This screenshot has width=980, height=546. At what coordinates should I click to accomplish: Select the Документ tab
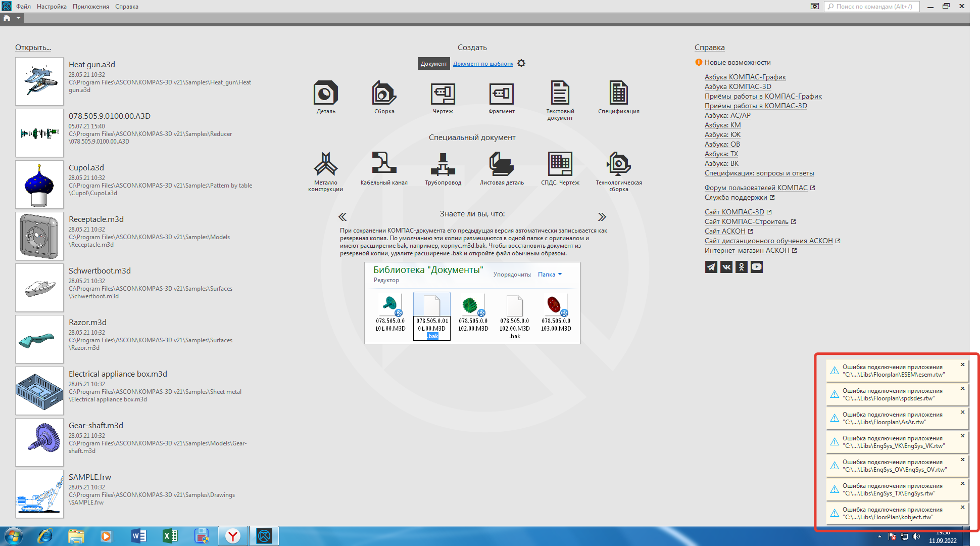point(433,64)
